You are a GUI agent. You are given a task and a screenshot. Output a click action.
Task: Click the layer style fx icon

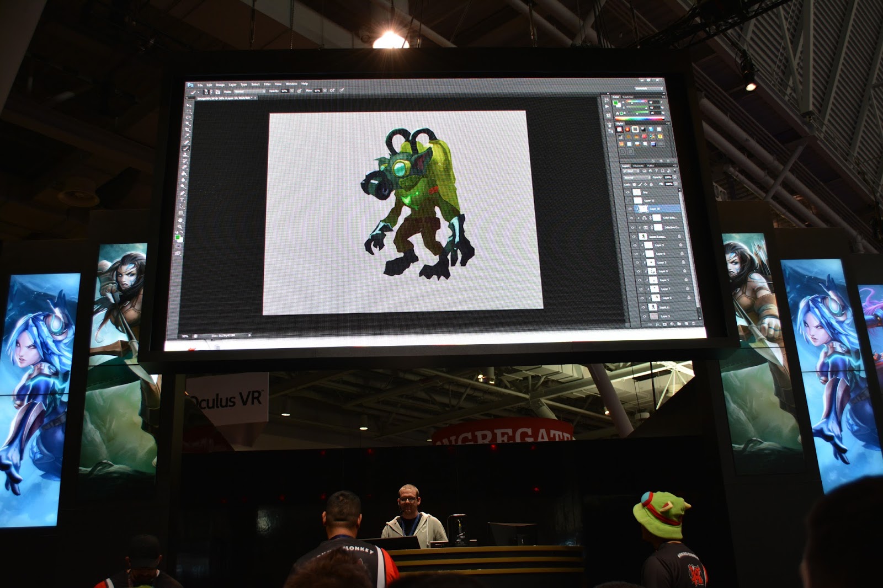click(658, 324)
